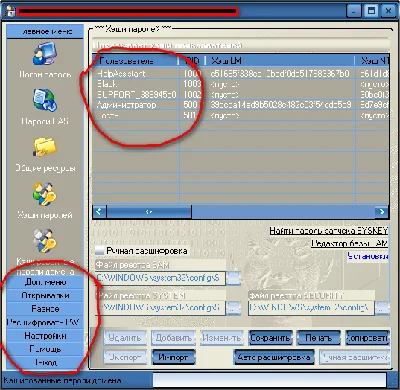This screenshot has width=400, height=390.
Task: Click the SECURITY registry file path field
Action: (311, 308)
